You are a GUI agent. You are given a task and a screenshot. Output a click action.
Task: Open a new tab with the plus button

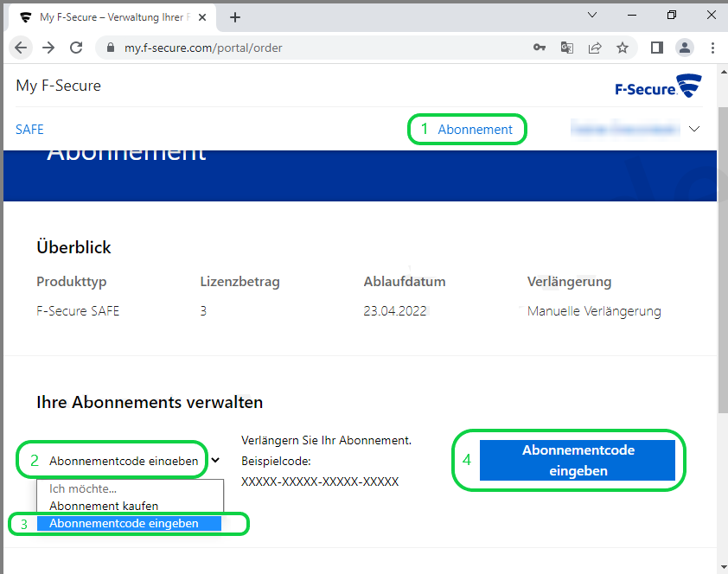click(235, 17)
